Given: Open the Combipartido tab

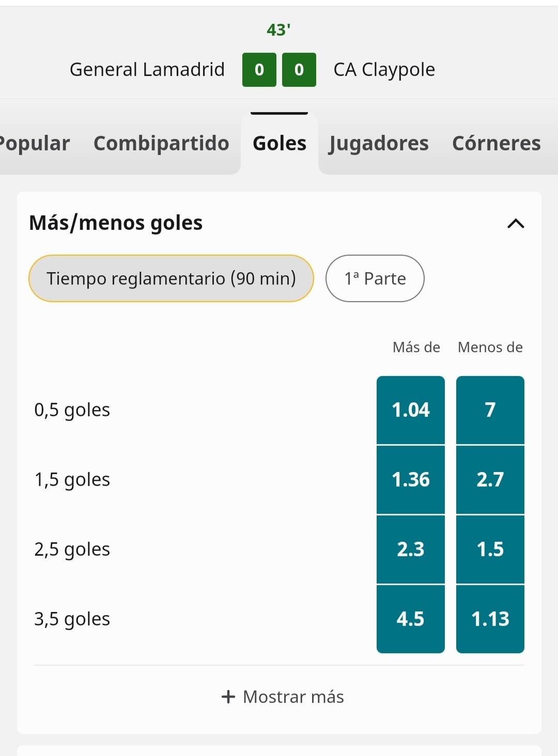Looking at the screenshot, I should click(161, 143).
